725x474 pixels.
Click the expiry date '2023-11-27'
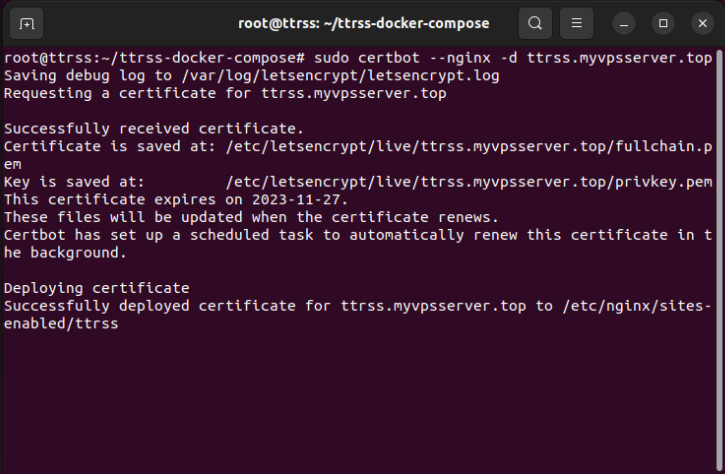pyautogui.click(x=296, y=200)
